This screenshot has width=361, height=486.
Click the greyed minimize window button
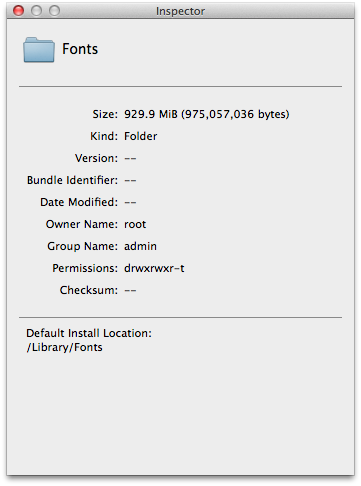click(x=36, y=11)
